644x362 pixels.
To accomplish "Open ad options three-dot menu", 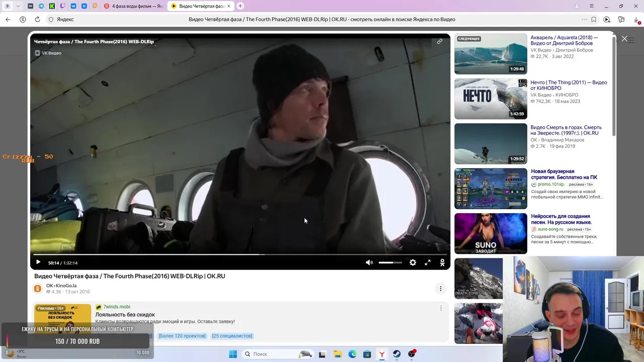I will 441,308.
